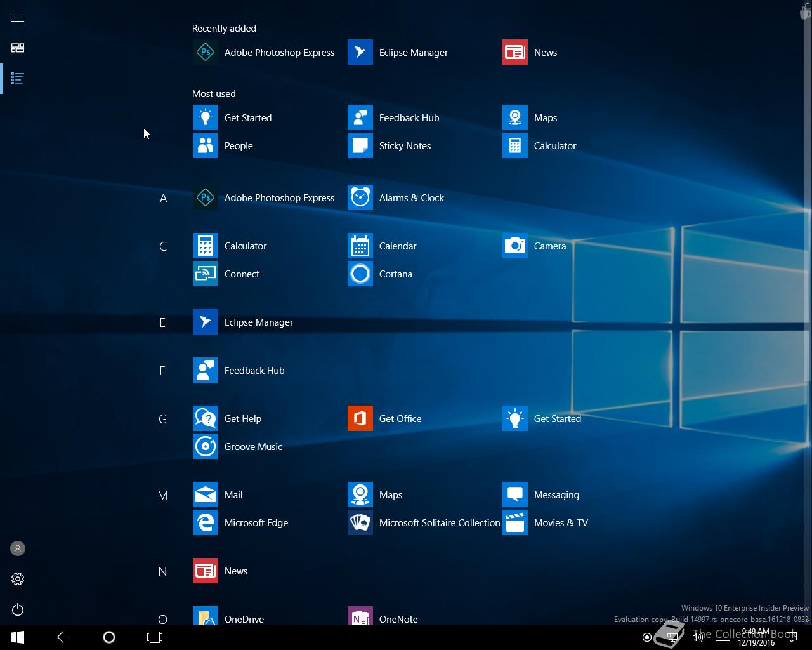Launch Microsoft Solitaire Collection

click(x=424, y=522)
